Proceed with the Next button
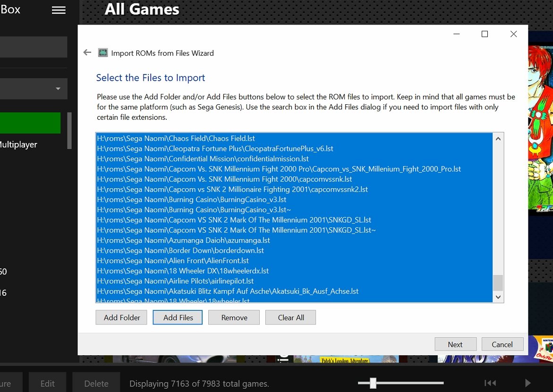Viewport: 553px width, 392px height. (455, 344)
